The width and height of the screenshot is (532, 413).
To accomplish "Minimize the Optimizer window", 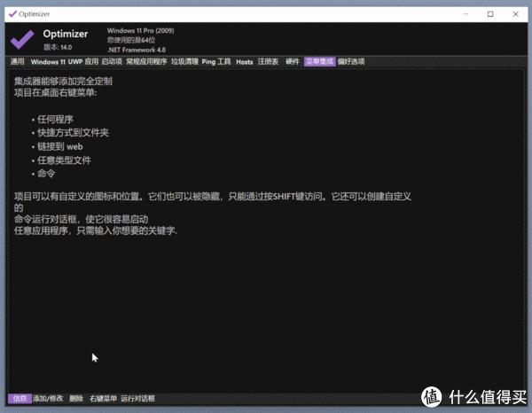I will tap(465, 14).
